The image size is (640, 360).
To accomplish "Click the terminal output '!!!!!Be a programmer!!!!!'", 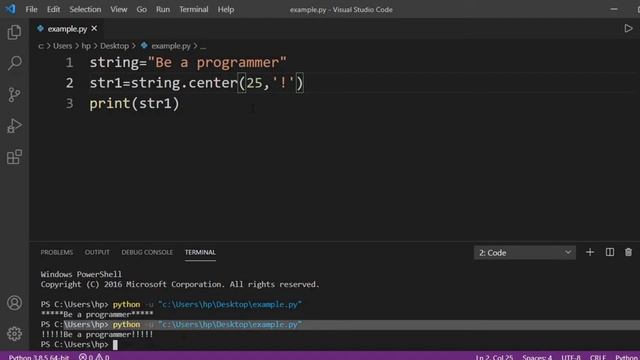I will pos(97,334).
